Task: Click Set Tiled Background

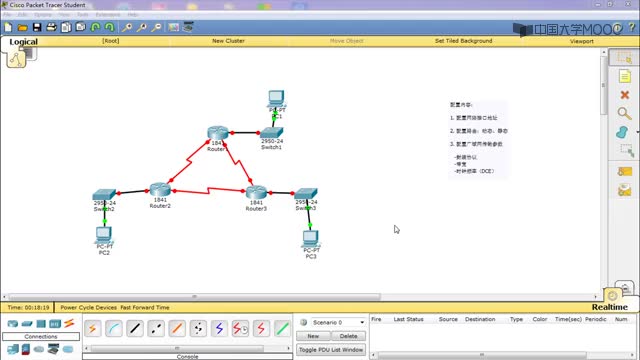Action: pyautogui.click(x=463, y=41)
